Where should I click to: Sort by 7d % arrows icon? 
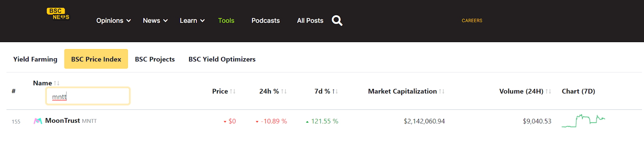335,92
